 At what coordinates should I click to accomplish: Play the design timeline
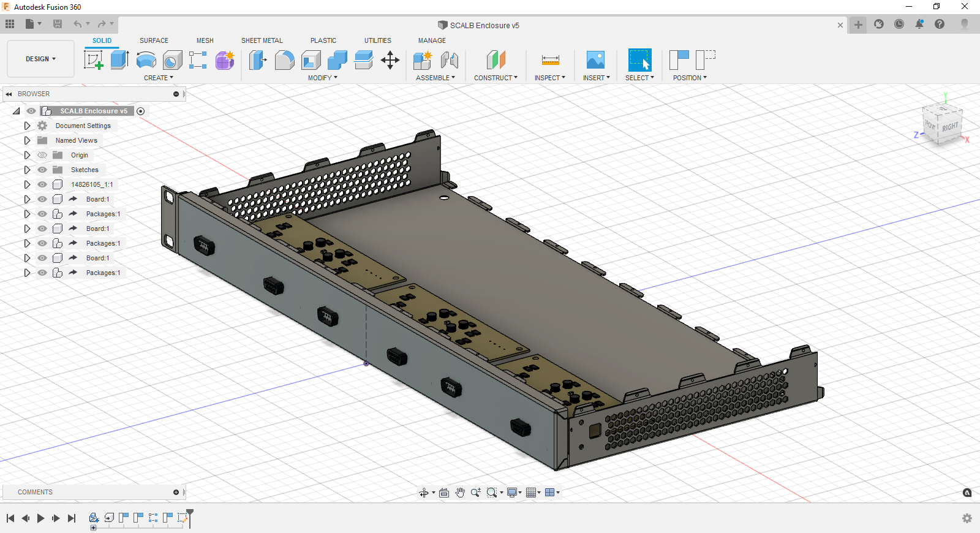pyautogui.click(x=40, y=518)
